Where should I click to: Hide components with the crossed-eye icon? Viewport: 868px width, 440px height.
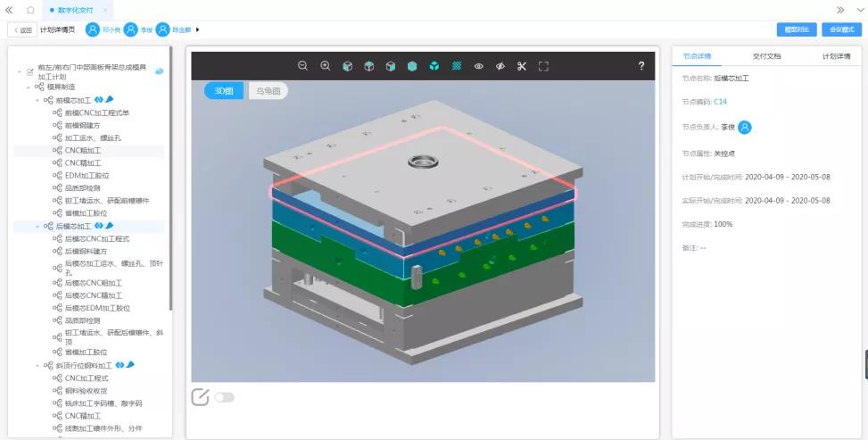[x=500, y=67]
